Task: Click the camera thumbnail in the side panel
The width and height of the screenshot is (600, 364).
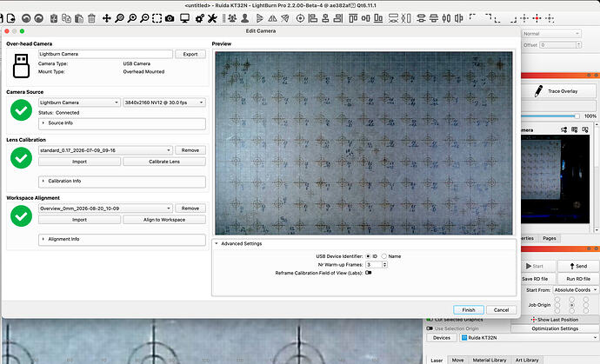Action: pyautogui.click(x=555, y=179)
